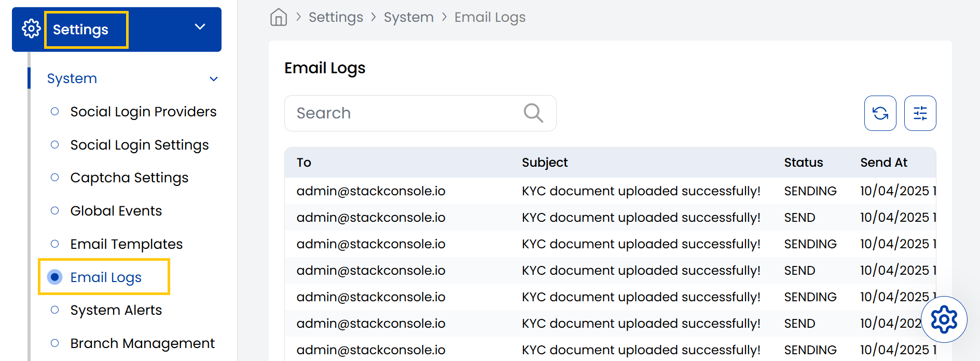This screenshot has width=980, height=361.
Task: Open Social Login Providers from sidebar
Action: [x=143, y=111]
